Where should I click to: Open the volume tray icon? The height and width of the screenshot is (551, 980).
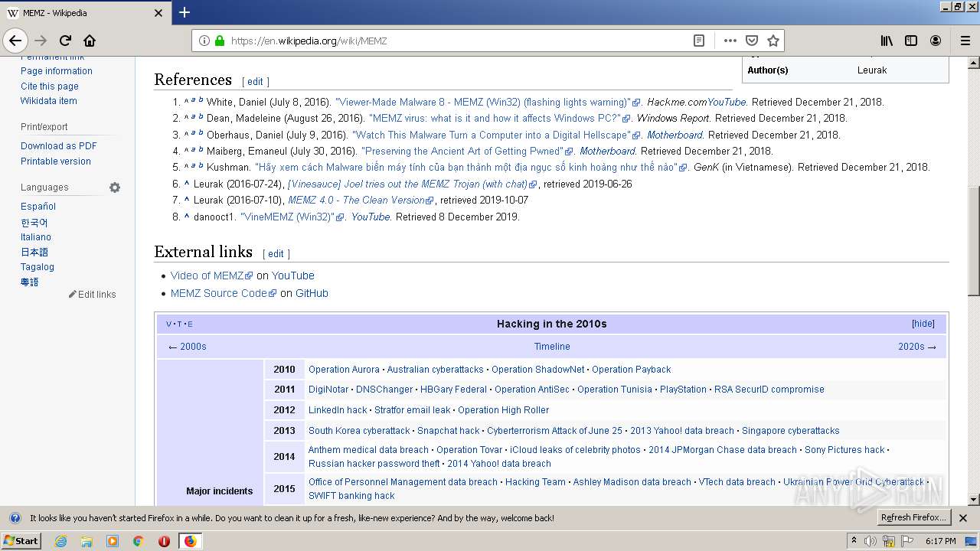coord(871,541)
